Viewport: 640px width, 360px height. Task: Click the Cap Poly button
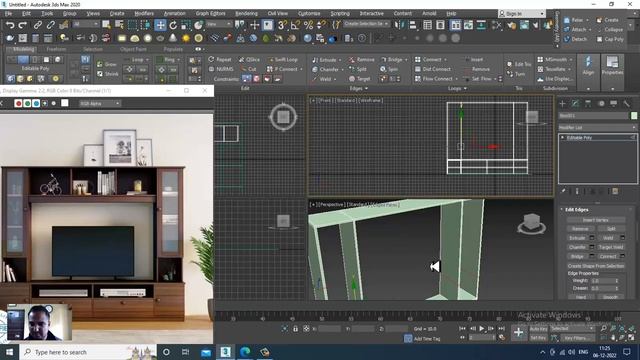pyautogui.click(x=610, y=39)
